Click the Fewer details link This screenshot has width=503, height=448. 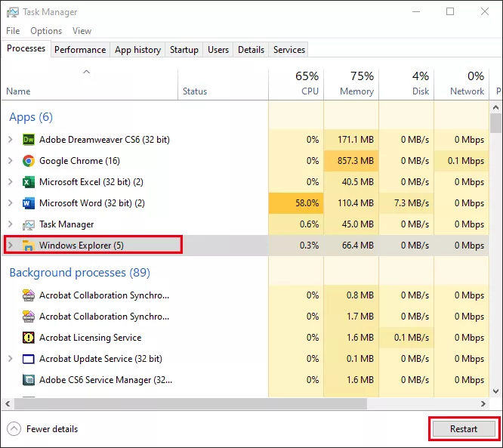(x=52, y=429)
